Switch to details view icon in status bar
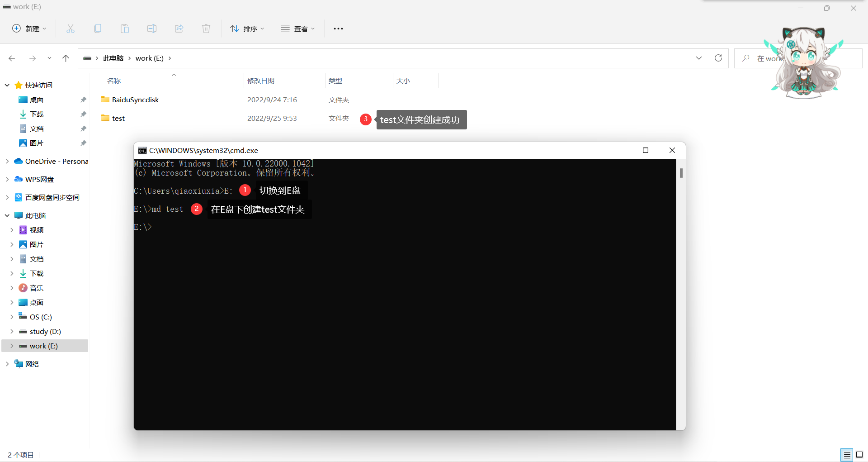This screenshot has height=462, width=868. click(x=847, y=455)
